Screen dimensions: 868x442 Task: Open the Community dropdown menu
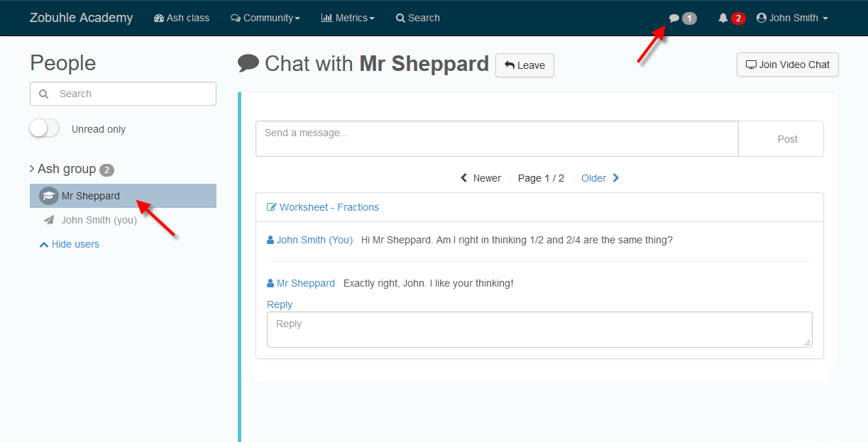pos(265,18)
